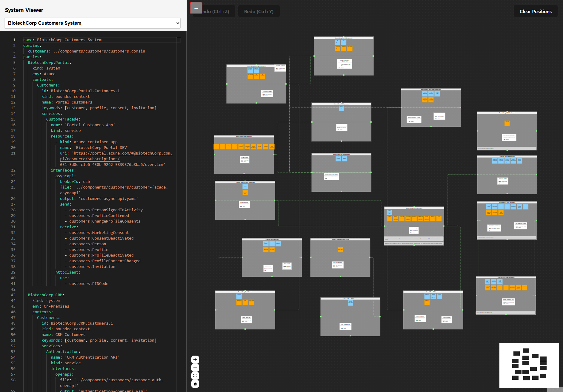Select the BiotechCorp.Portal.Documents node header
Image resolution: width=563 pixels, height=392 pixels.
click(343, 38)
